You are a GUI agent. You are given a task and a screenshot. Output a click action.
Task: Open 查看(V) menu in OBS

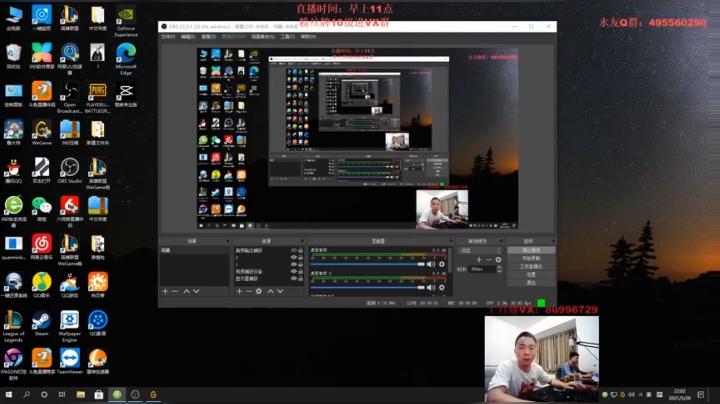[208, 37]
